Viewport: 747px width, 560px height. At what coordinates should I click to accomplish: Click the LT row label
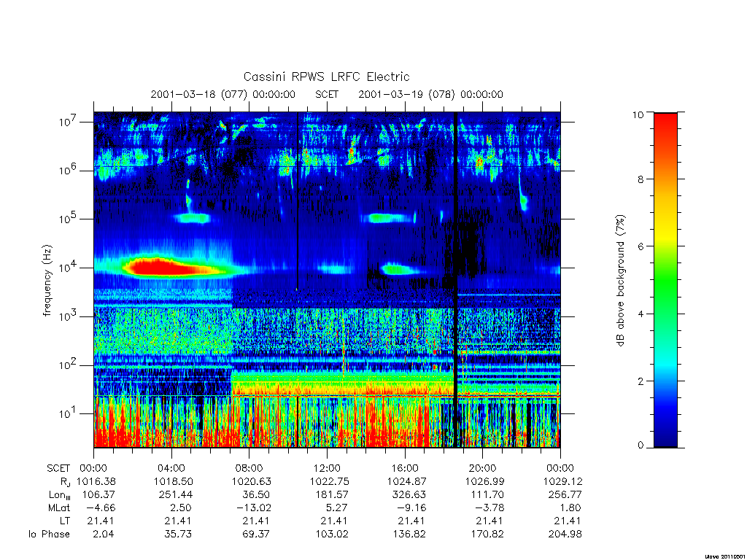pyautogui.click(x=65, y=521)
